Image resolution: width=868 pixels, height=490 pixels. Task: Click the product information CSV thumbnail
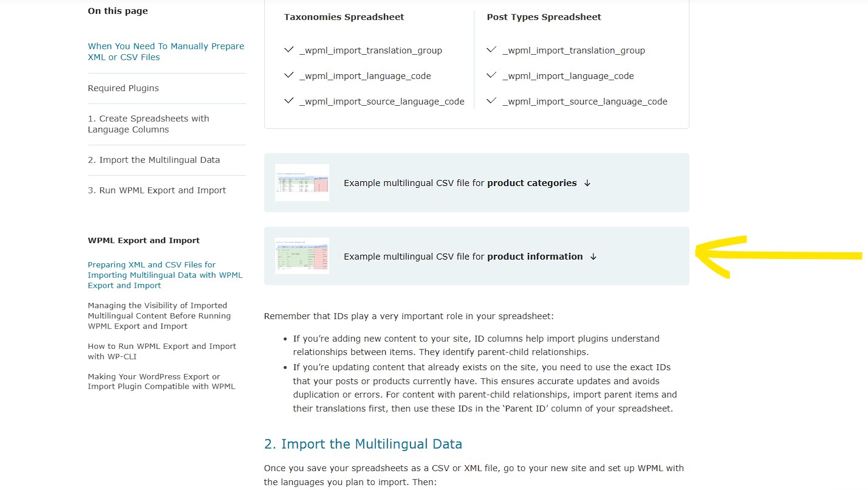pos(302,256)
